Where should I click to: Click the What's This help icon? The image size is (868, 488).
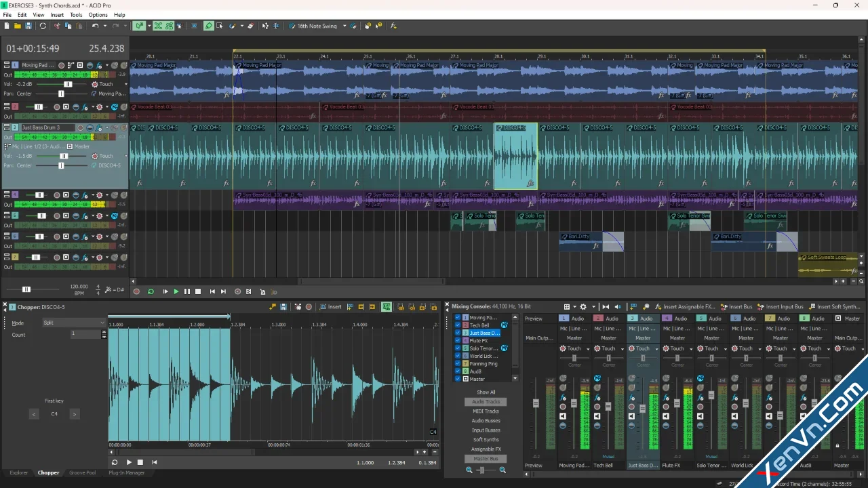click(379, 26)
